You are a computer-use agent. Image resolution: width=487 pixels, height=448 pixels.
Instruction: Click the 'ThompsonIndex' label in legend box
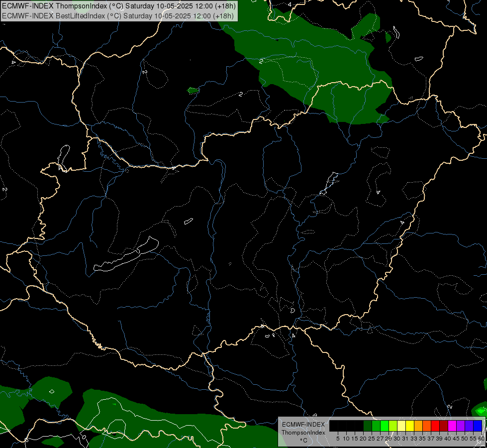tap(303, 433)
